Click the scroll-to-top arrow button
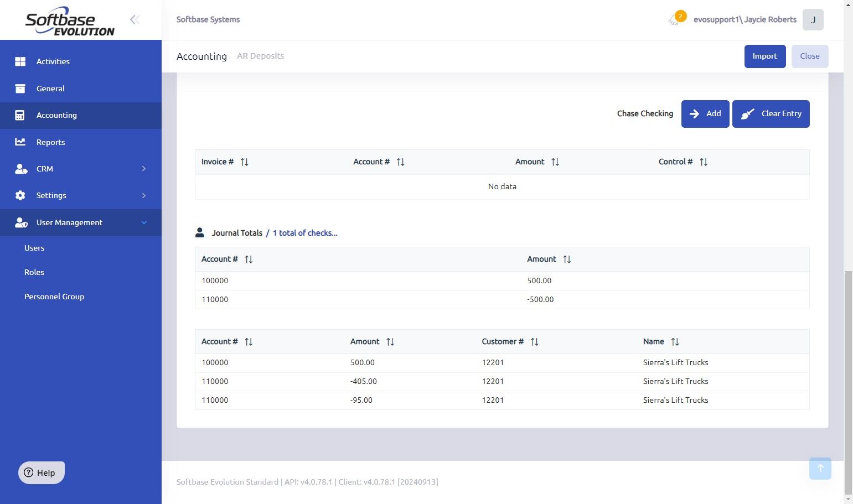853x504 pixels. click(820, 468)
